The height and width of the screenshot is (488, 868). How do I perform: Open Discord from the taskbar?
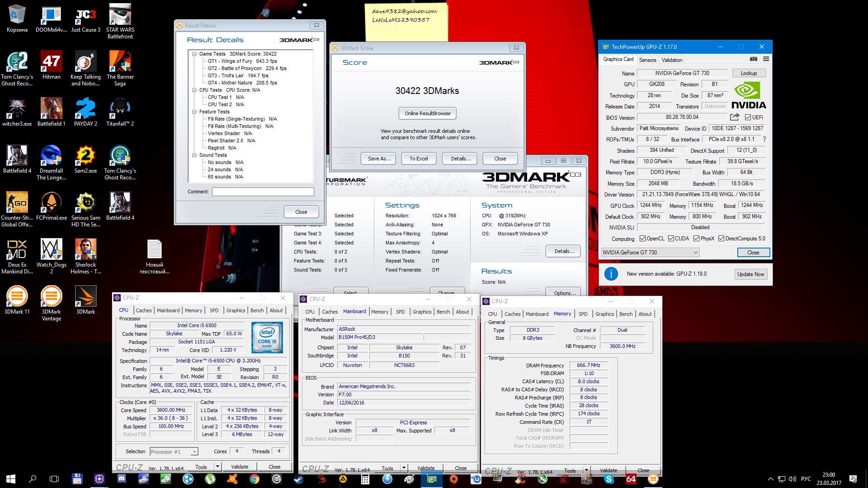[121, 479]
